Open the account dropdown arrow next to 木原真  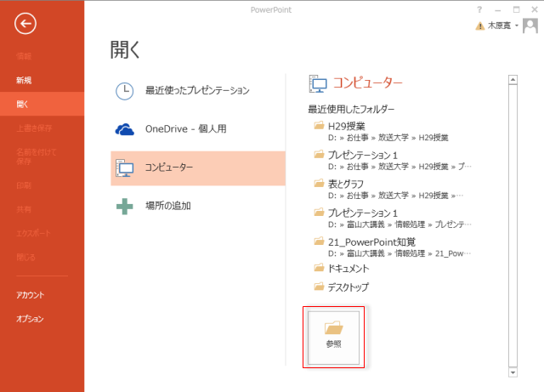tap(517, 26)
